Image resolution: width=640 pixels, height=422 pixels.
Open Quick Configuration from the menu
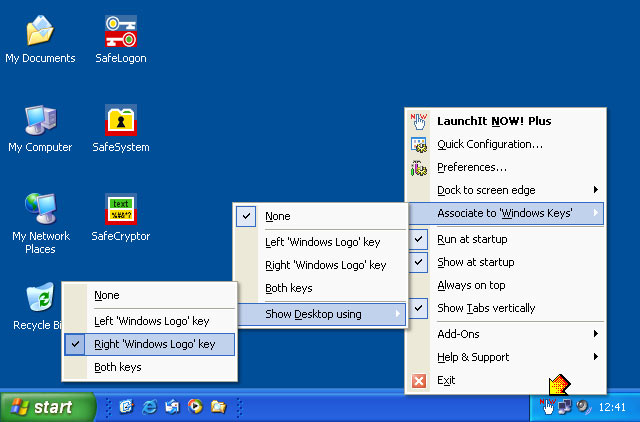[505, 144]
